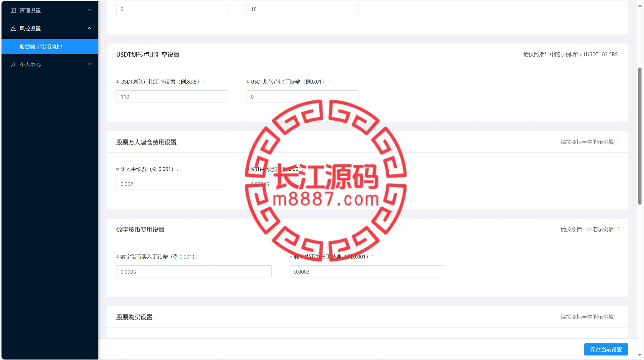Screen dimensions: 644x360
Task: Click the 股票购买设置 section heading
Action: pos(134,317)
